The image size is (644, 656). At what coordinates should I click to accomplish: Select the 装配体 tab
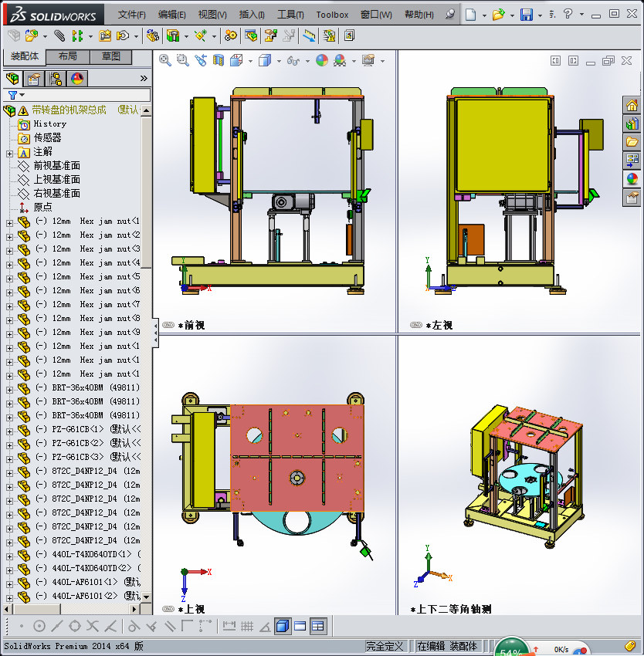click(x=24, y=56)
